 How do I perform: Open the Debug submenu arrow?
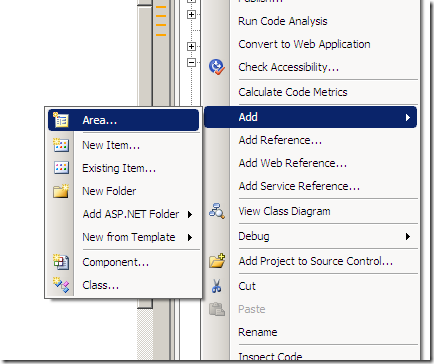408,237
